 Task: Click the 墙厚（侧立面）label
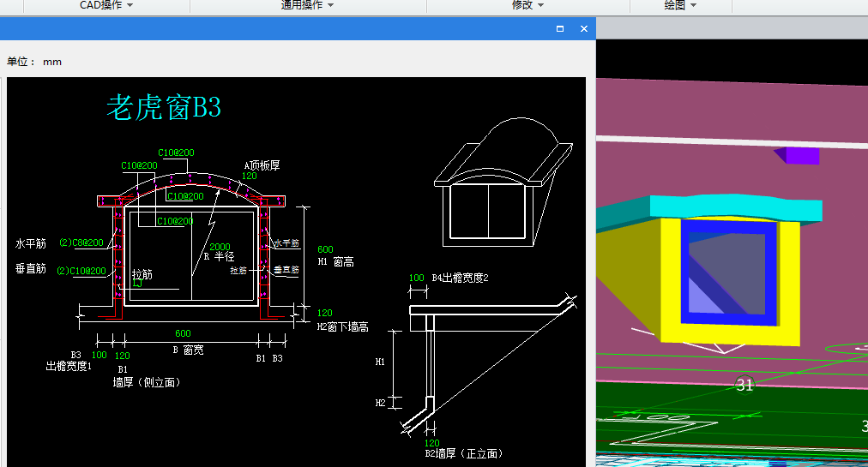point(147,382)
